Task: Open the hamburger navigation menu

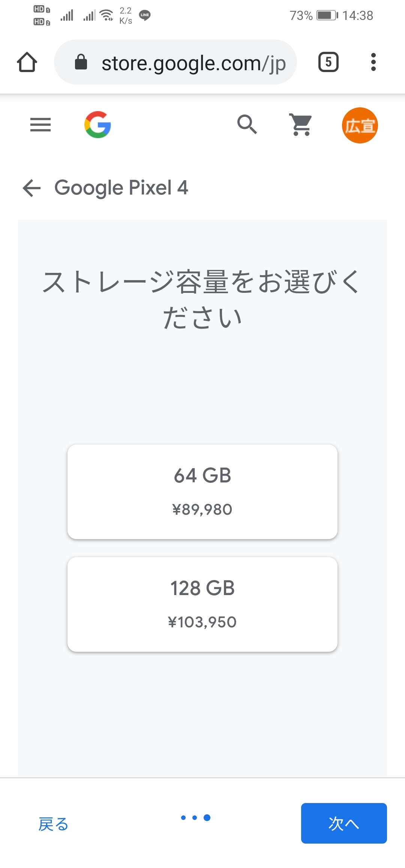Action: 40,125
